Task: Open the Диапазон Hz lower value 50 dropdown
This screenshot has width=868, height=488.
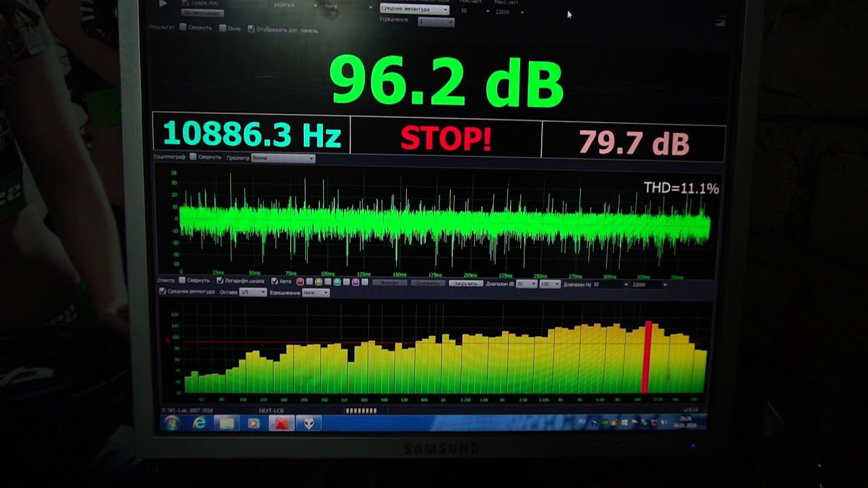Action: tap(611, 285)
